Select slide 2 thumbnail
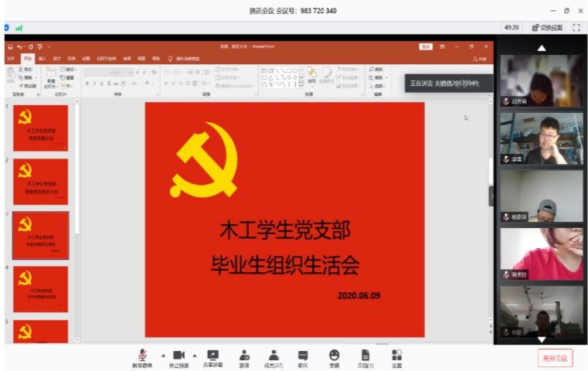Image resolution: width=588 pixels, height=371 pixels. click(41, 182)
